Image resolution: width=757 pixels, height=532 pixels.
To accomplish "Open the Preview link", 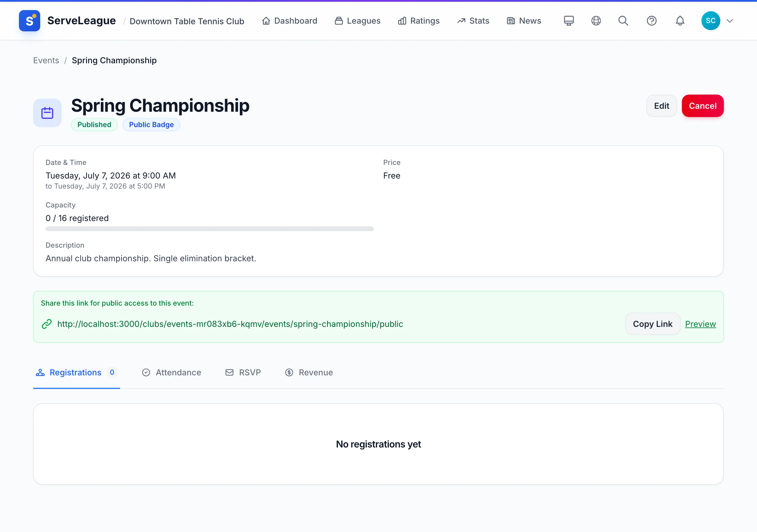I will pyautogui.click(x=700, y=324).
